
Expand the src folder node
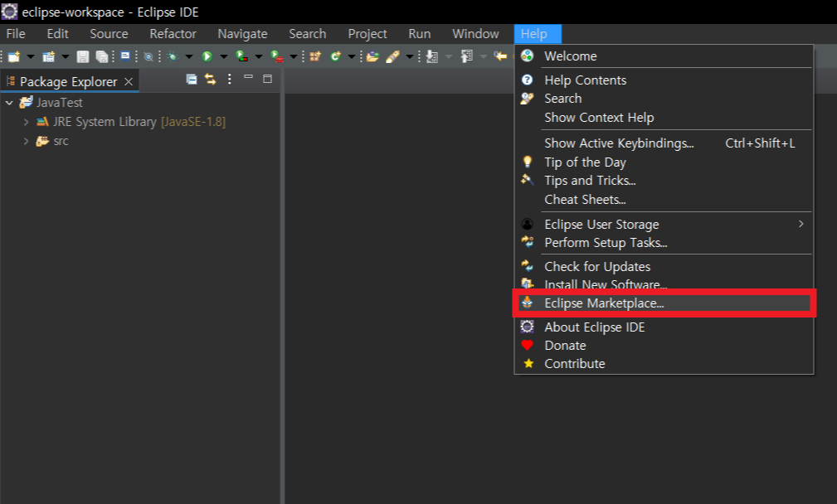pyautogui.click(x=26, y=141)
